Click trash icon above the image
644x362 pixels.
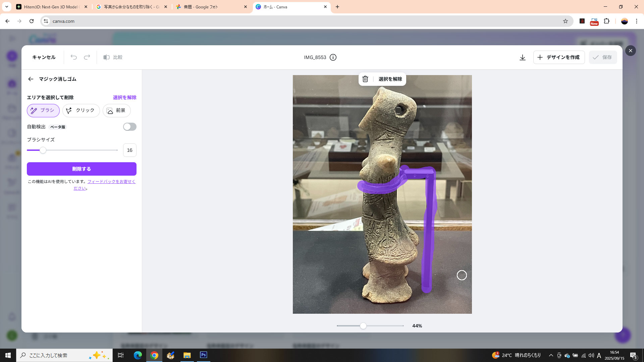[x=365, y=79]
